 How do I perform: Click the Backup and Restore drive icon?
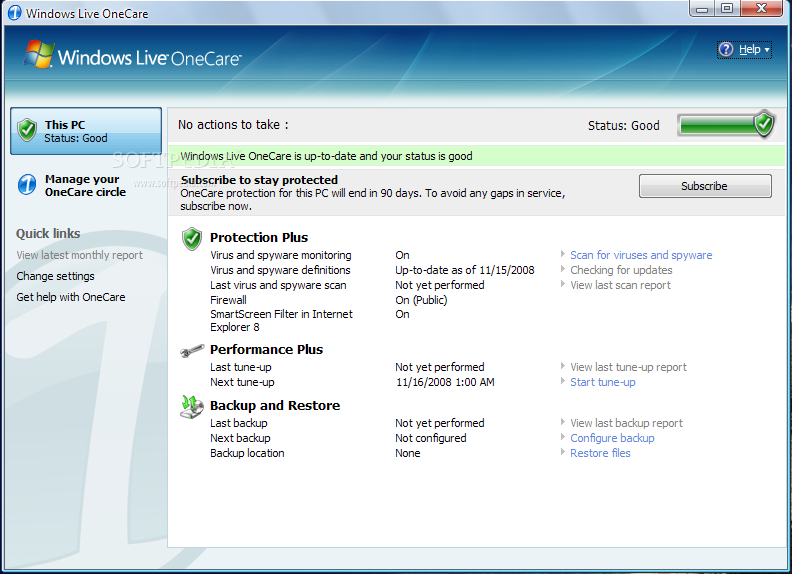[x=191, y=407]
